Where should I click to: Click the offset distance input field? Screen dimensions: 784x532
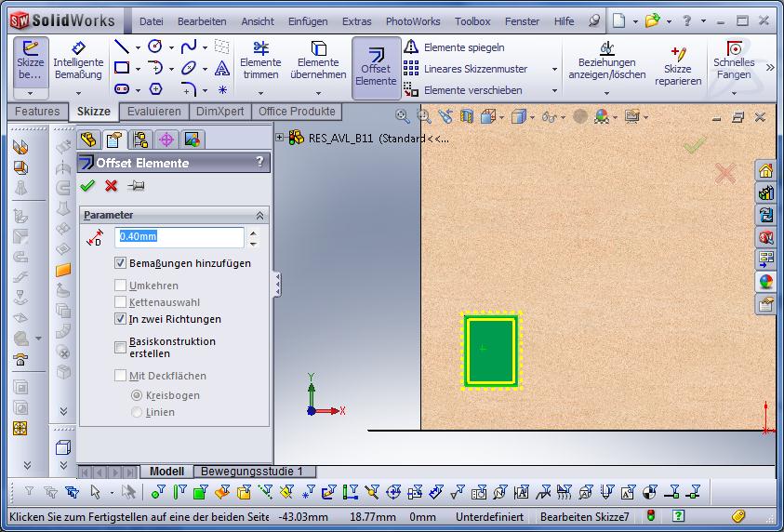pyautogui.click(x=179, y=237)
